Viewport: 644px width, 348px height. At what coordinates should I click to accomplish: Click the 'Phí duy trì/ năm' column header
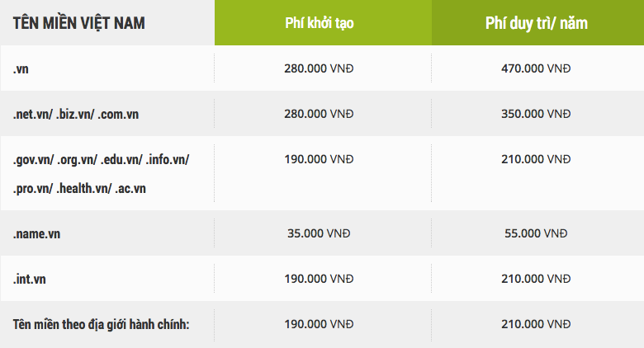click(x=537, y=23)
